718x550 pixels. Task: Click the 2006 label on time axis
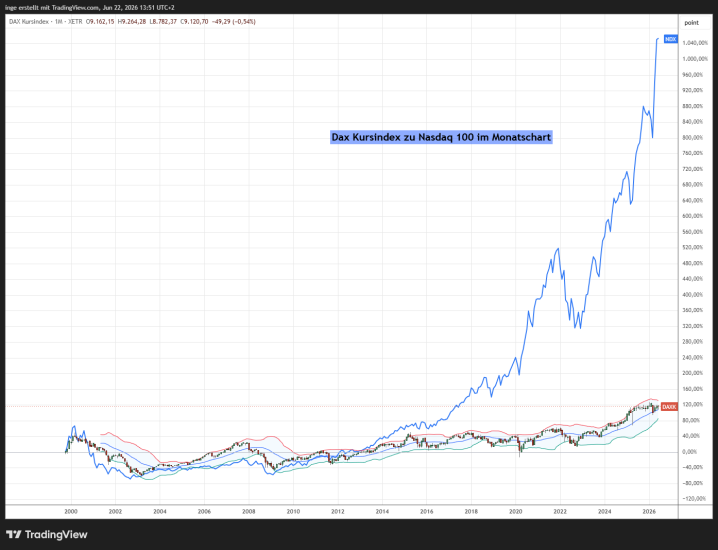click(204, 512)
